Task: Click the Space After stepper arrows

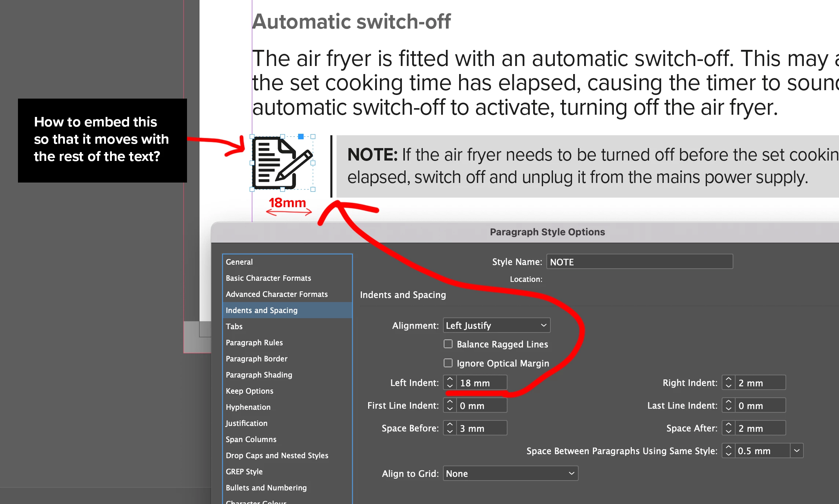Action: (x=728, y=428)
